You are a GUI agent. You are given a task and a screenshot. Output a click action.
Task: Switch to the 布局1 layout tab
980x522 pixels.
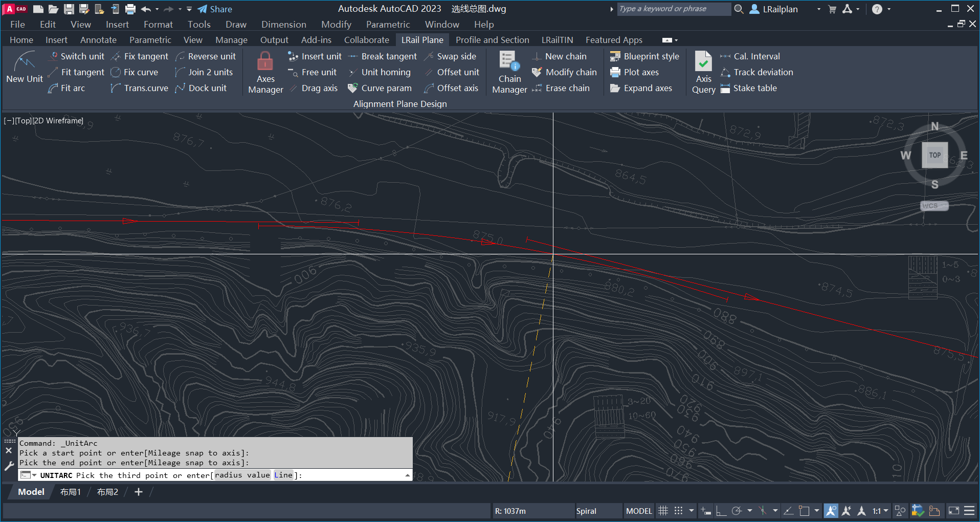point(71,492)
